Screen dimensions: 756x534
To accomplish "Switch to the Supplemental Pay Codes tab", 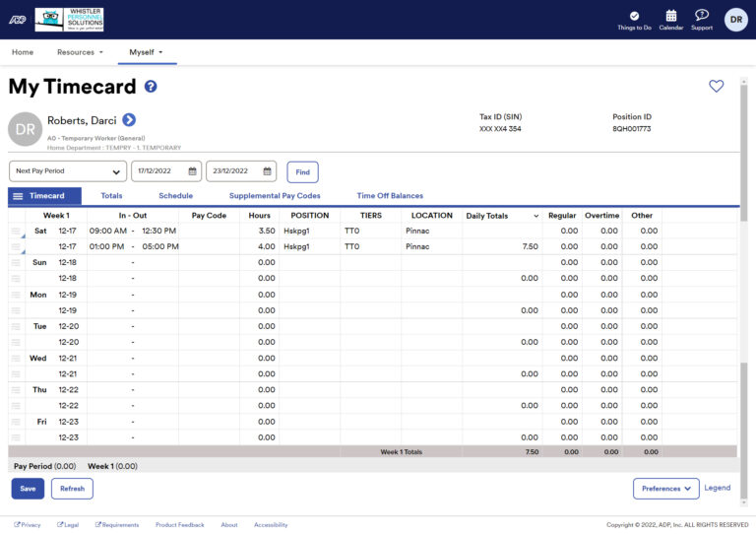I will click(x=275, y=196).
